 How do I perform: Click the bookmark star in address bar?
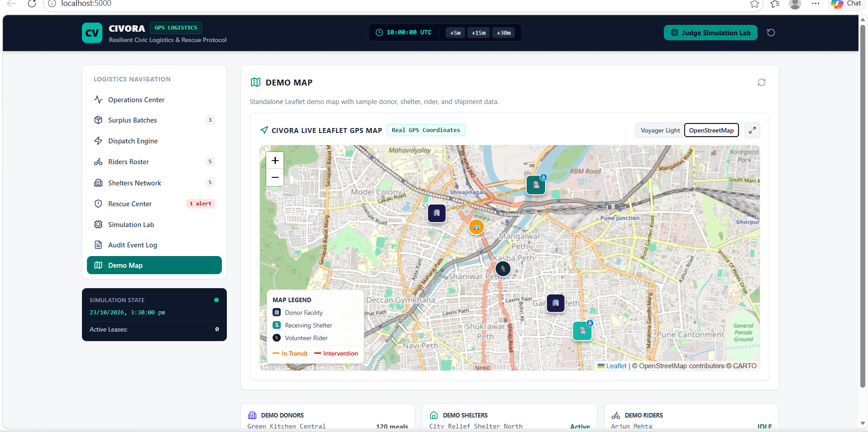pos(754,4)
